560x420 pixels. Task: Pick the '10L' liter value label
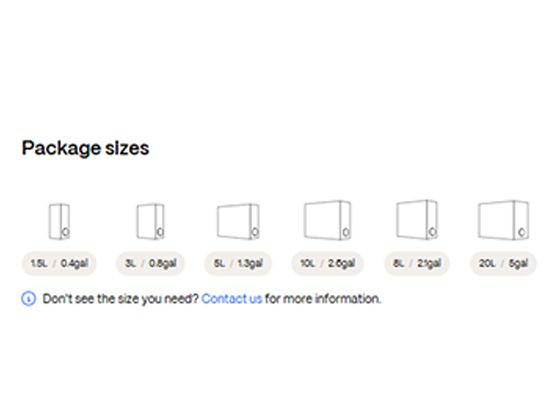(x=308, y=264)
